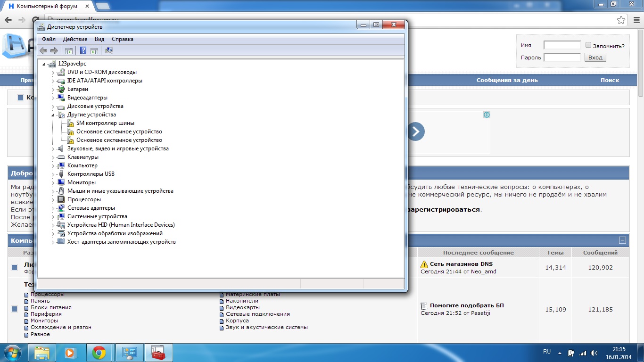Click the volume speaker tray icon
644x362 pixels.
pyautogui.click(x=594, y=353)
